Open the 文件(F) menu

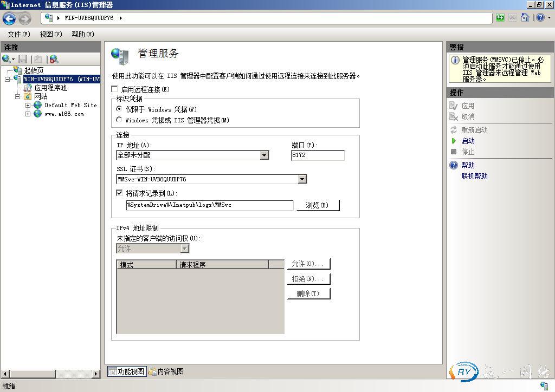point(18,34)
